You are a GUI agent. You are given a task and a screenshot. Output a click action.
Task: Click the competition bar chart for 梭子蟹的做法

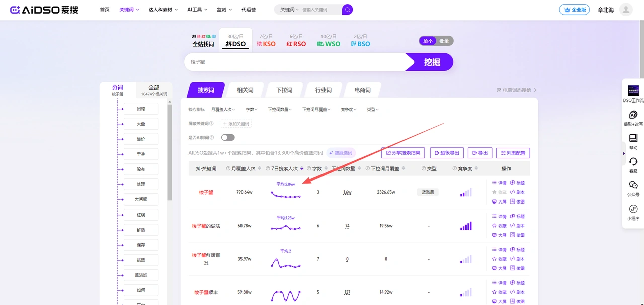click(x=465, y=225)
